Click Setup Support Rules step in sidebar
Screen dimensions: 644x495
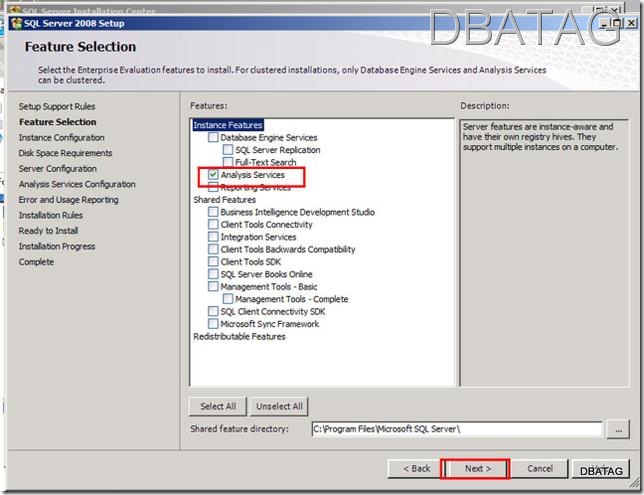[x=57, y=106]
